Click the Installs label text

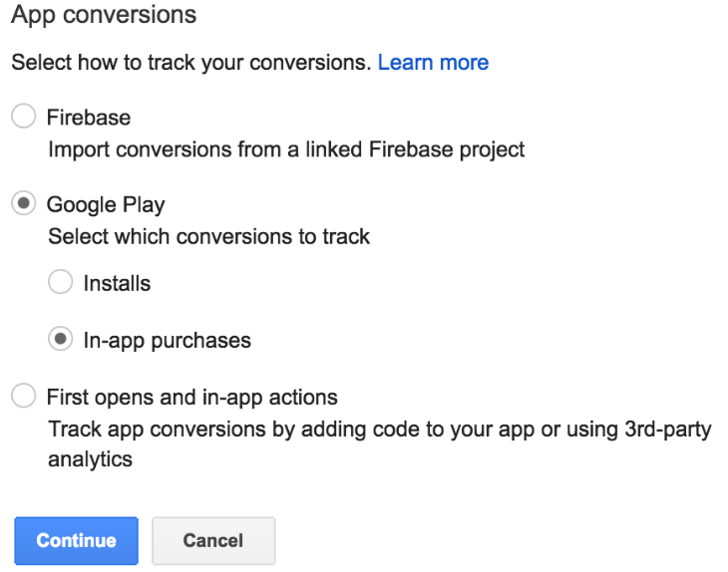pyautogui.click(x=117, y=283)
